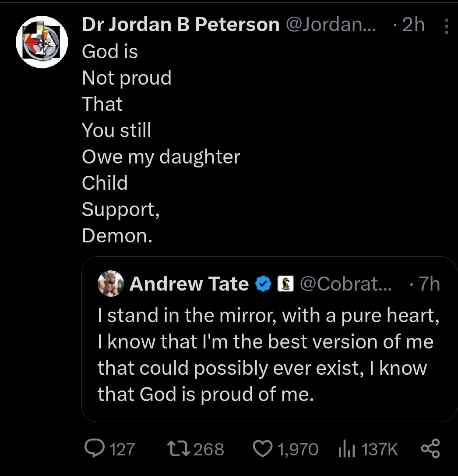
Task: Share the post via the share icon
Action: [x=430, y=449]
